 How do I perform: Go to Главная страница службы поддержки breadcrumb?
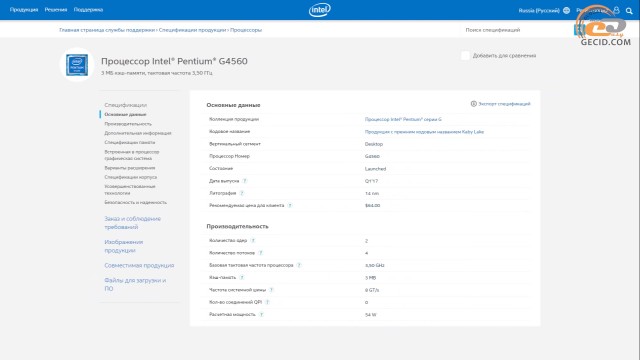107,30
